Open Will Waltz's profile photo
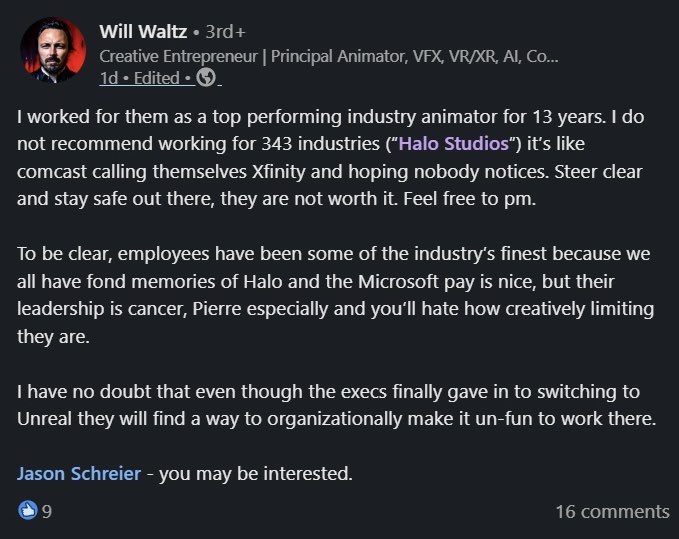679x539 pixels. click(53, 50)
